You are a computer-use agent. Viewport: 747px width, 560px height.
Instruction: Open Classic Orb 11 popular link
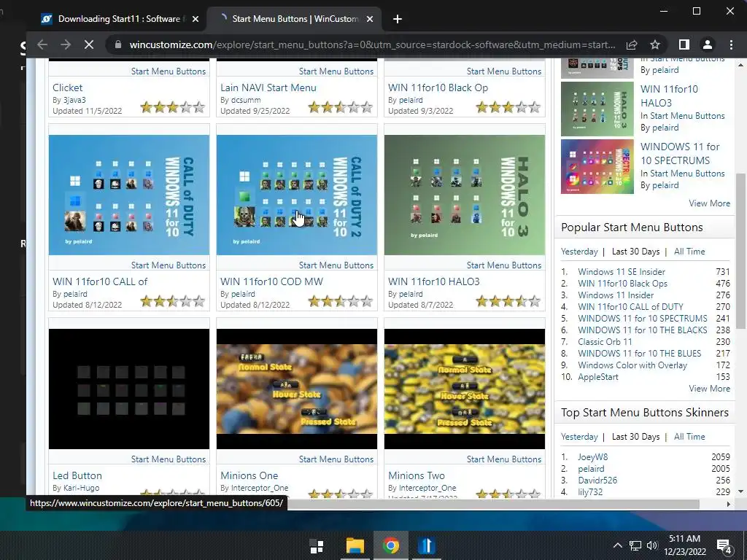coord(605,342)
